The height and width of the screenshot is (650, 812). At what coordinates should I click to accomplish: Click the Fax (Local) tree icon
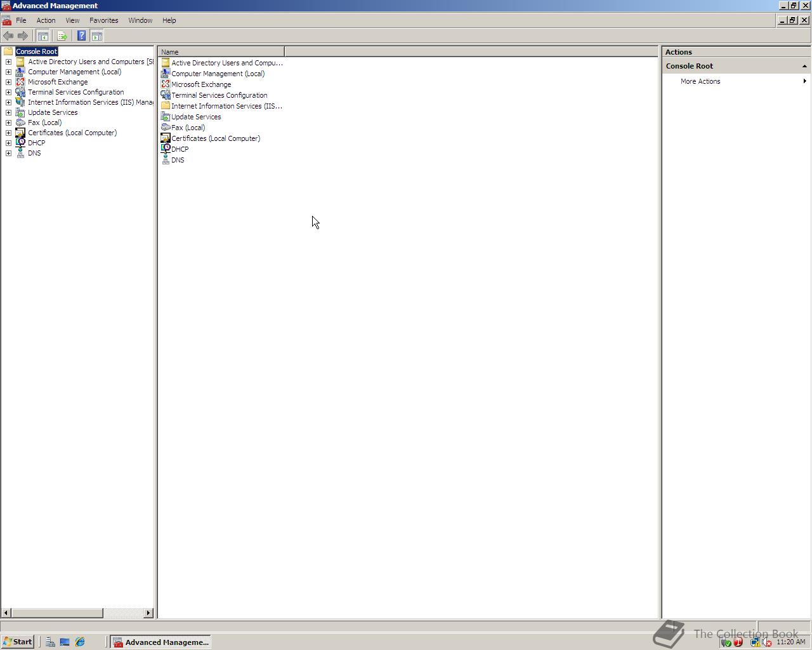click(x=20, y=123)
